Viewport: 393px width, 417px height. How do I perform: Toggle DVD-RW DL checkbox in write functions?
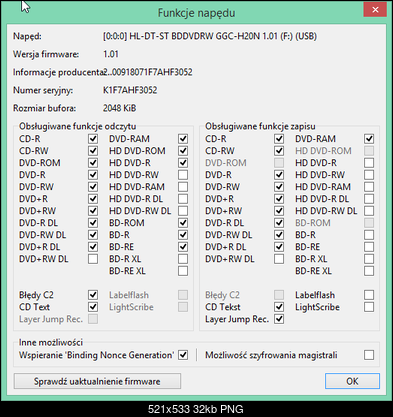click(x=279, y=235)
